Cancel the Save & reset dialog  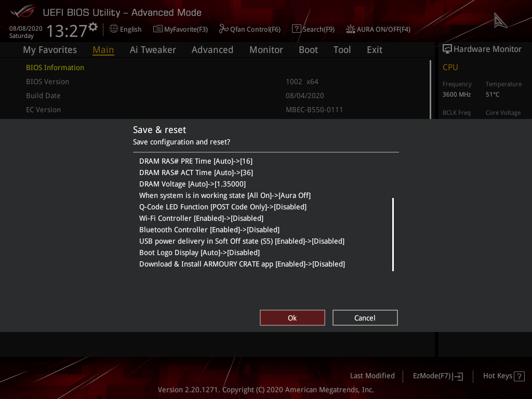(365, 318)
